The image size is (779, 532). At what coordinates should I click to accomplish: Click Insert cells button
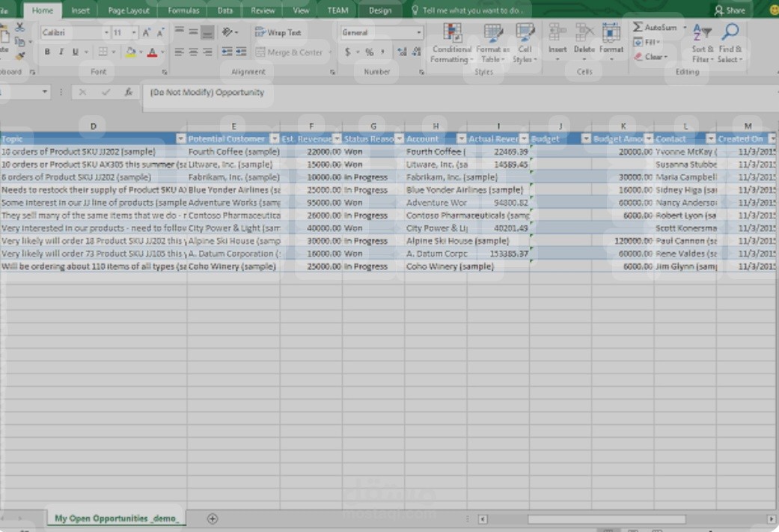557,40
